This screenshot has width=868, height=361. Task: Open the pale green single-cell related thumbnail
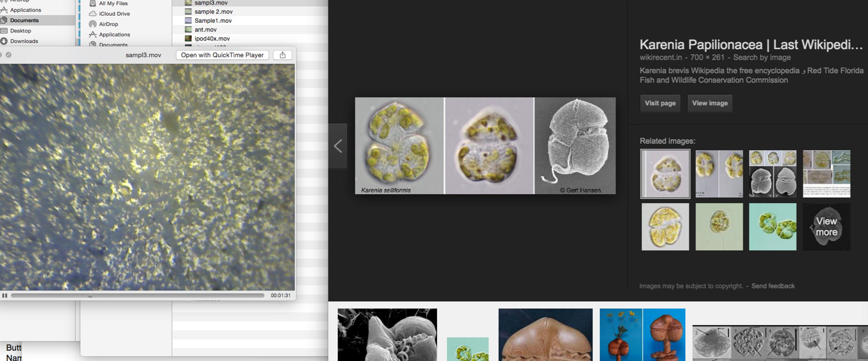pyautogui.click(x=719, y=227)
